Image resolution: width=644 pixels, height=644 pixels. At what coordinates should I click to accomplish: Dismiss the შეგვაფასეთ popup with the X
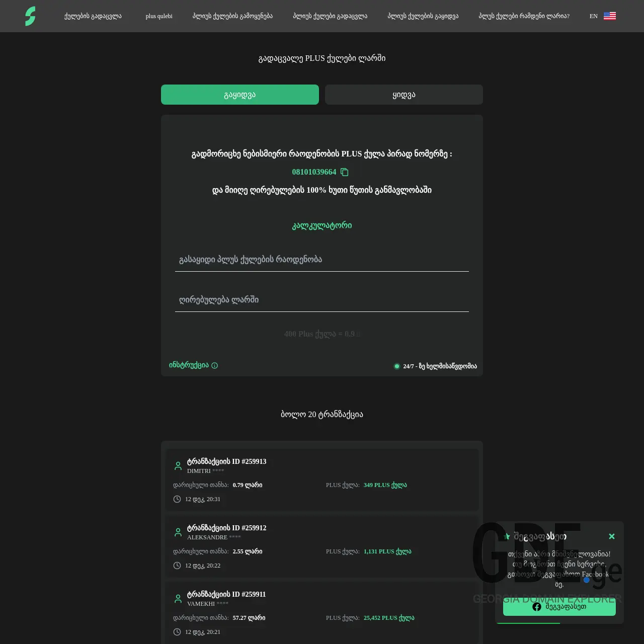[612, 536]
